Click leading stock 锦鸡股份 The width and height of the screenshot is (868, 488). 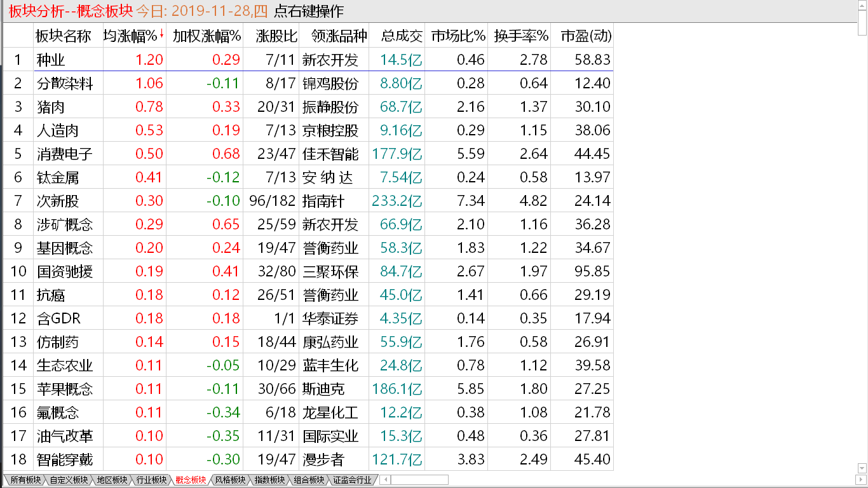tap(330, 83)
